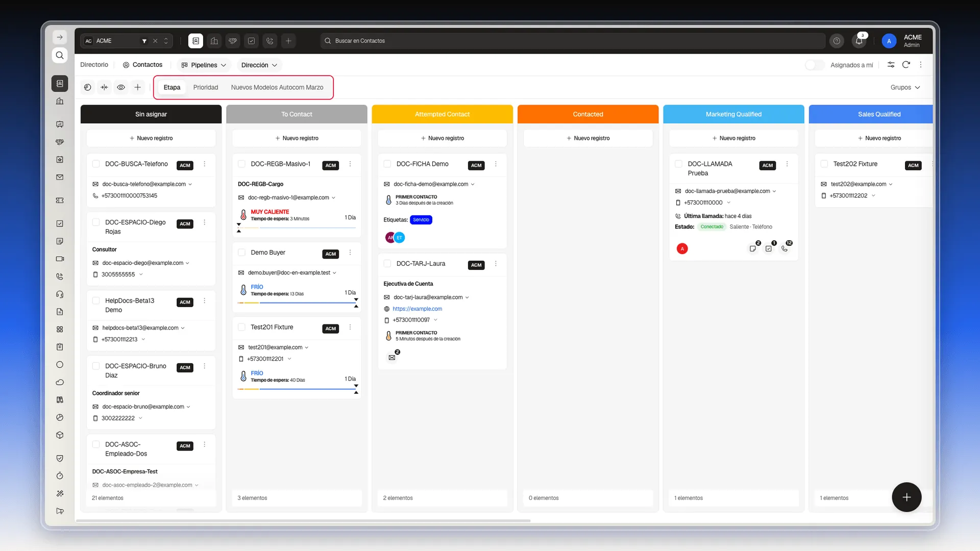Open the deals handshake icon in top bar
Screen dimensions: 980x551
233,41
